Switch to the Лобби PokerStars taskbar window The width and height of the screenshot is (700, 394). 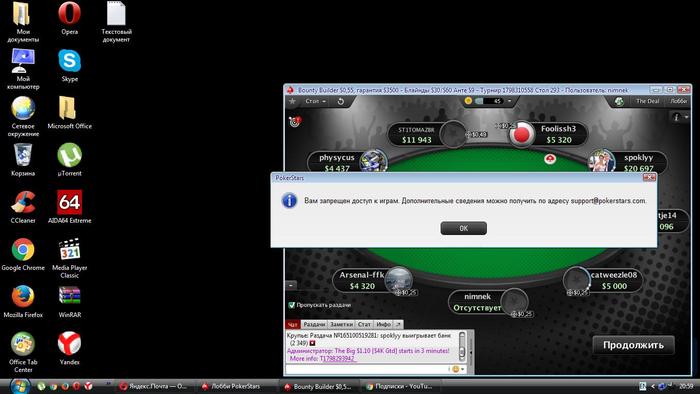pyautogui.click(x=235, y=386)
